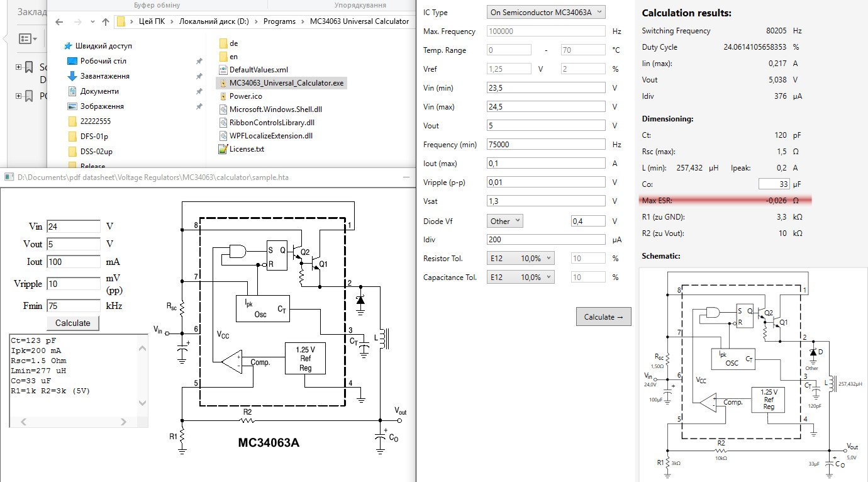Click sample.hta window title icon
868x482 pixels.
(9, 177)
